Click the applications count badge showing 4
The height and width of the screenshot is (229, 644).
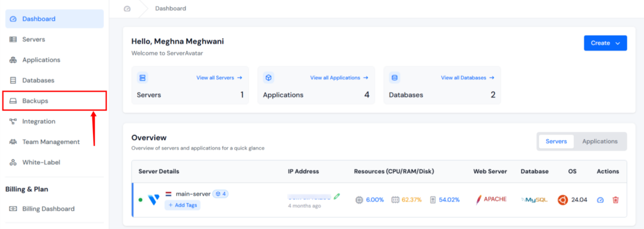pyautogui.click(x=221, y=194)
